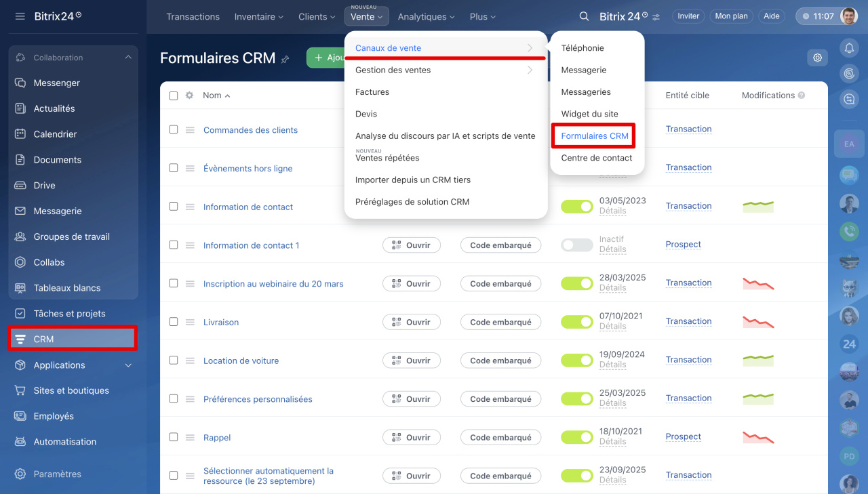The image size is (868, 494).
Task: Collapse the Collaboration sidebar section
Action: click(x=128, y=58)
